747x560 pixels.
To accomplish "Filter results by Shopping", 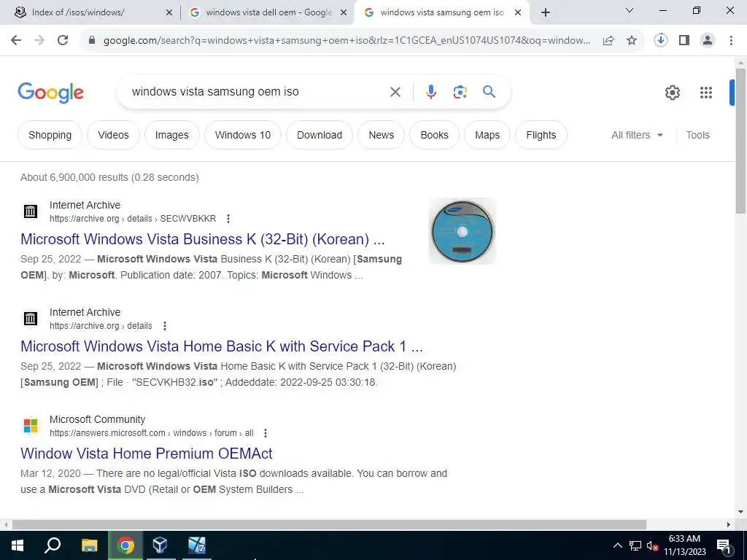I will pos(50,135).
